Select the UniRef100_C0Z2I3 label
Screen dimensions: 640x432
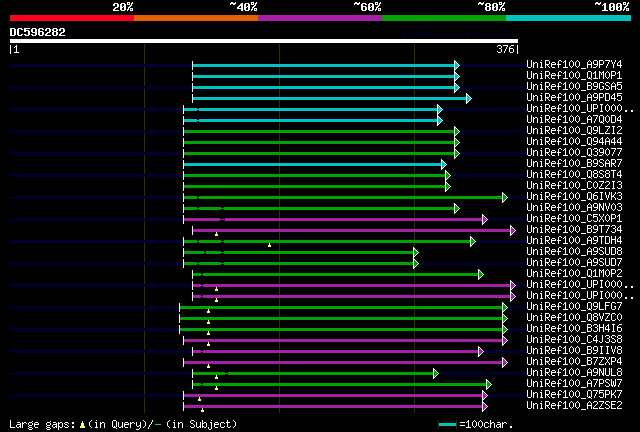[x=574, y=186]
